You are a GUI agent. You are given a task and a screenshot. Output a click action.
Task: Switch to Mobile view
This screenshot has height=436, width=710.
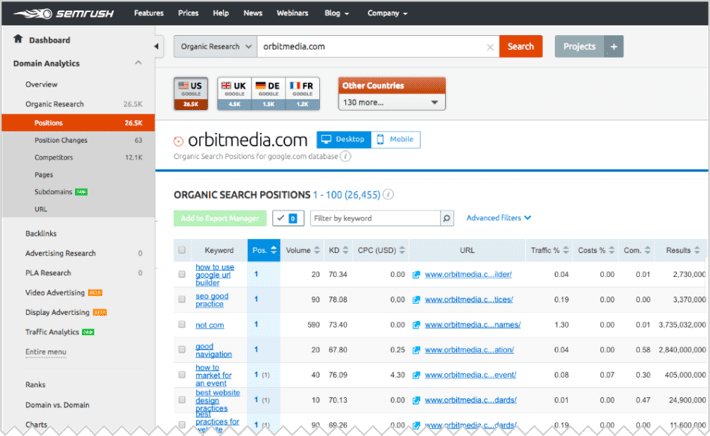pyautogui.click(x=396, y=139)
